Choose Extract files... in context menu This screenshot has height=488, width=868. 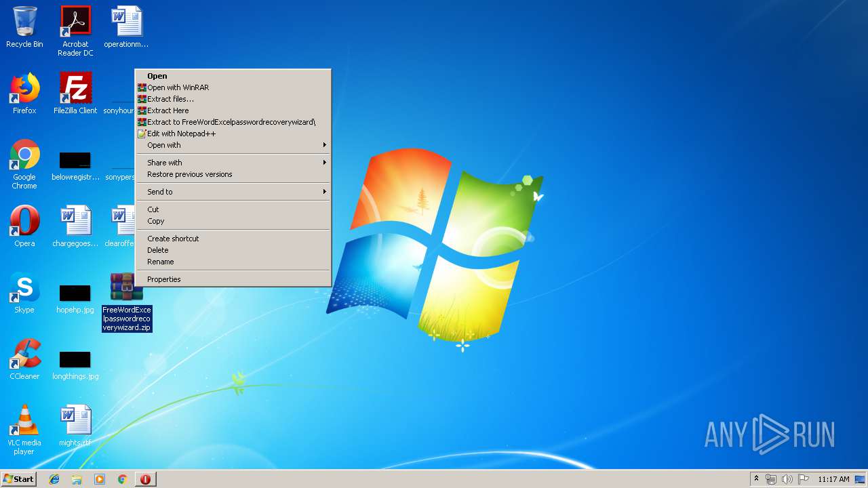click(233, 99)
